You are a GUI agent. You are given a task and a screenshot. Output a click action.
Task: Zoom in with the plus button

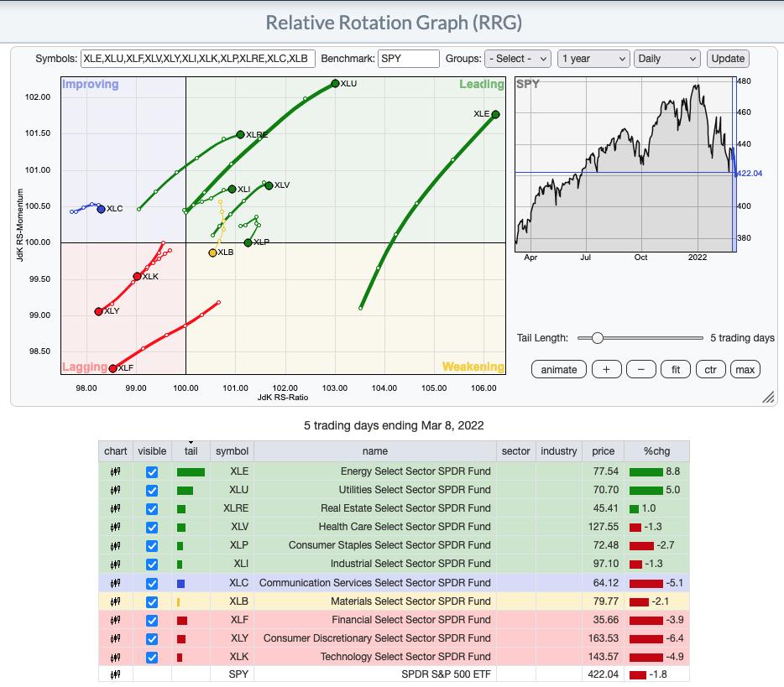tap(607, 370)
